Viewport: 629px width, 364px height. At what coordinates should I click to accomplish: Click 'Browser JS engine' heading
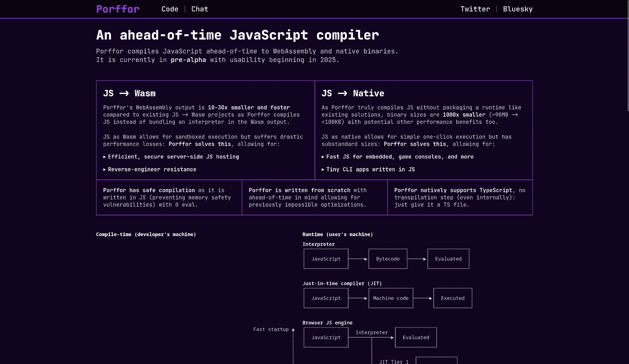(327, 323)
